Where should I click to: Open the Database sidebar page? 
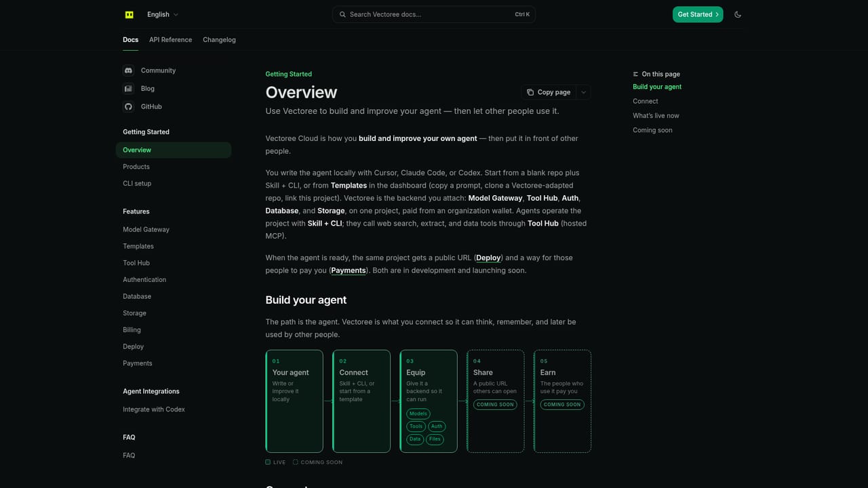click(174, 297)
